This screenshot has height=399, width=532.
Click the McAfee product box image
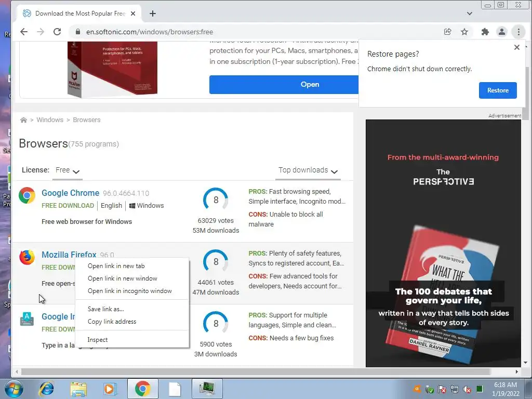[x=112, y=69]
